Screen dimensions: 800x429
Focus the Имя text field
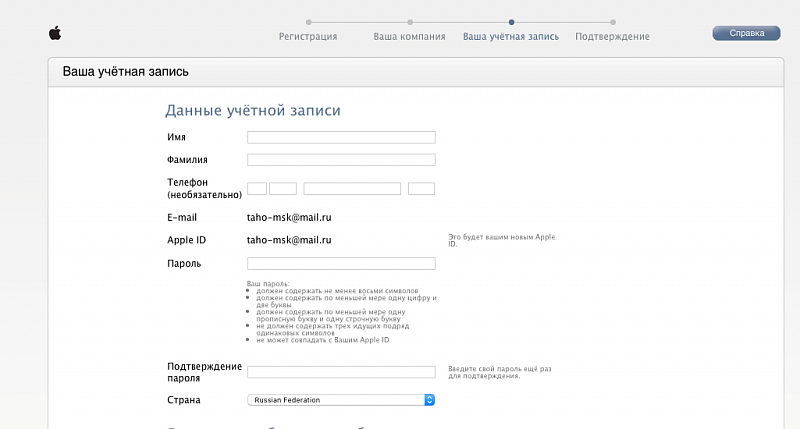click(341, 137)
